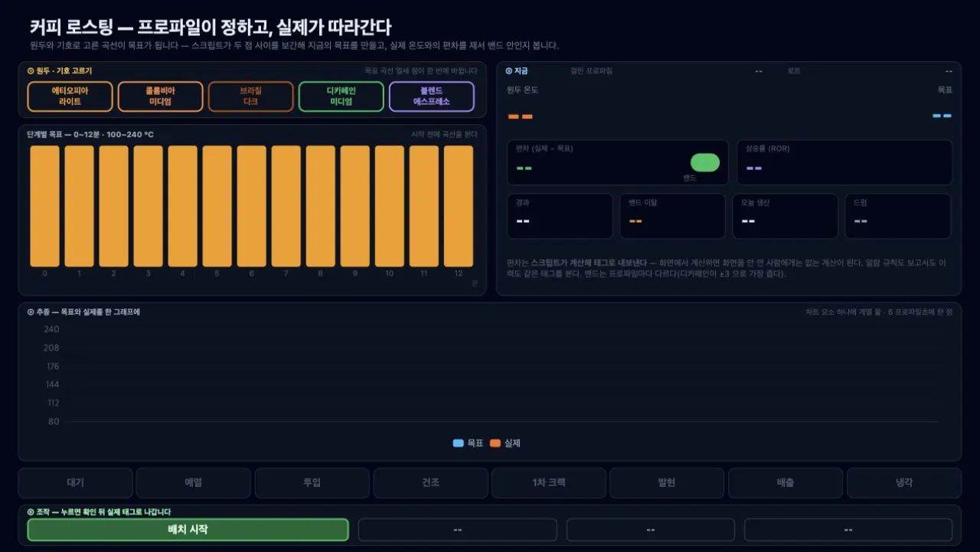Screen dimensions: 980x552
Task: Click the 80 axis value on chart
Action: click(54, 421)
